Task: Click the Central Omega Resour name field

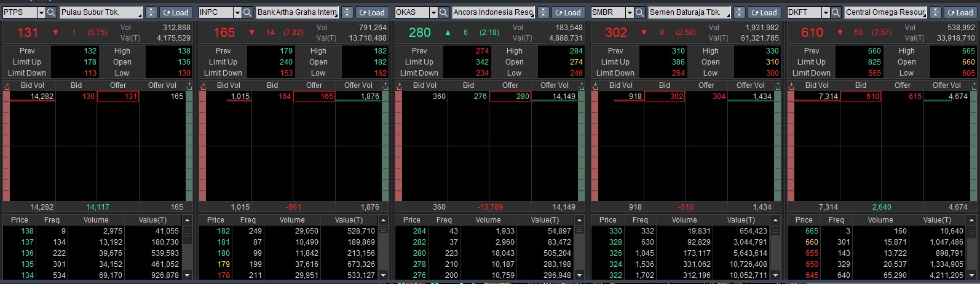Action: tap(885, 12)
